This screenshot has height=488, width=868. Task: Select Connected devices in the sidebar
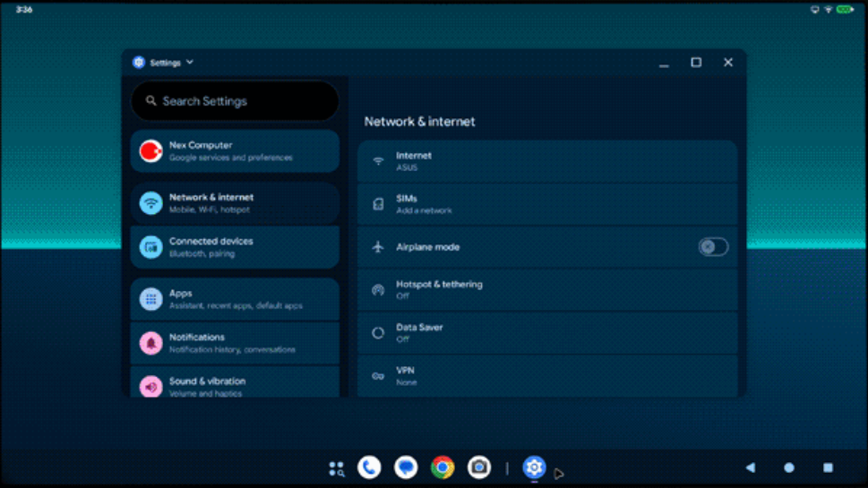point(235,247)
